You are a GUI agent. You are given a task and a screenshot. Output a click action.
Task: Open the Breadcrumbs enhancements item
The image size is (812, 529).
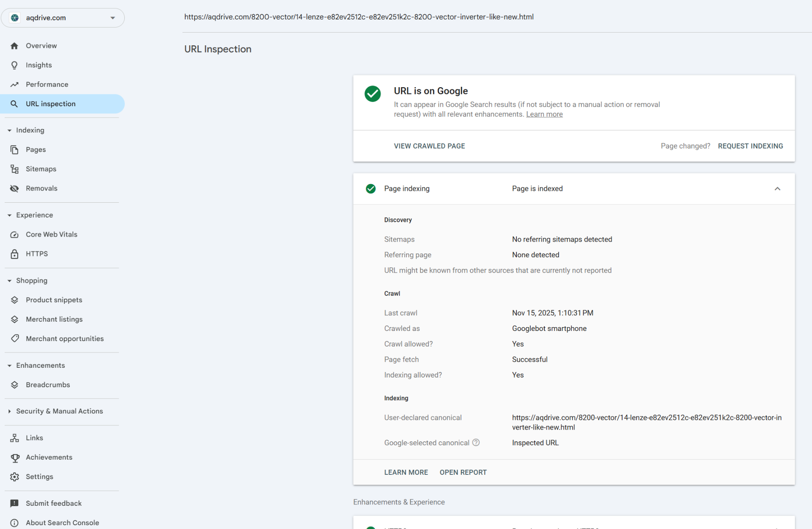(48, 385)
